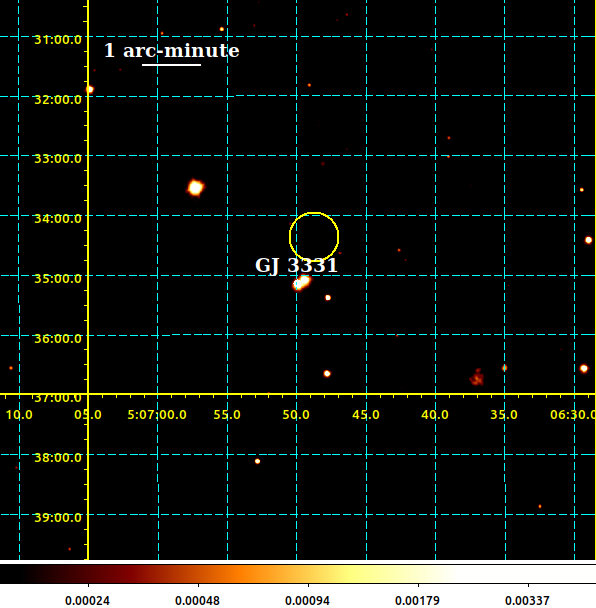This screenshot has width=596, height=608.
Task: Click the yellow circle region above GJ 3331
Action: pos(314,237)
